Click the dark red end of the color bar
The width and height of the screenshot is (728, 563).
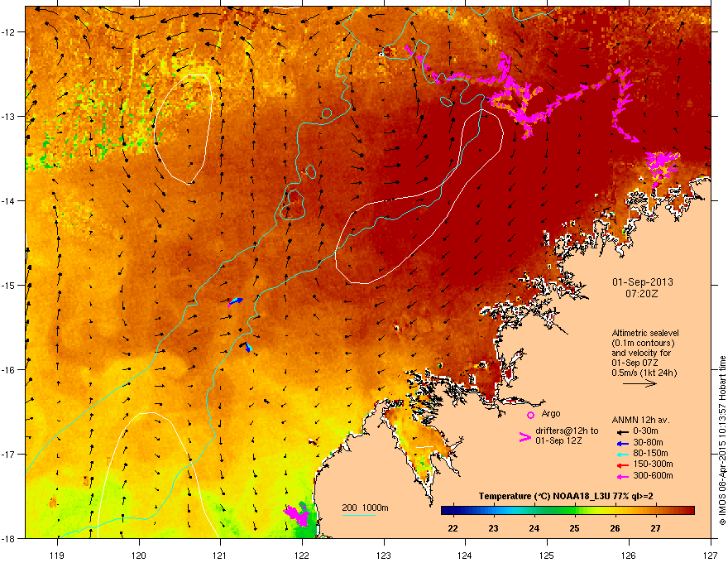pos(691,511)
